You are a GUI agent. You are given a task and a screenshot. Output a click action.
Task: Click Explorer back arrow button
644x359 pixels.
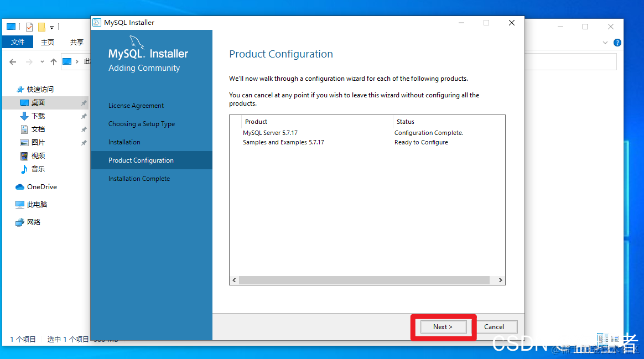pyautogui.click(x=13, y=62)
